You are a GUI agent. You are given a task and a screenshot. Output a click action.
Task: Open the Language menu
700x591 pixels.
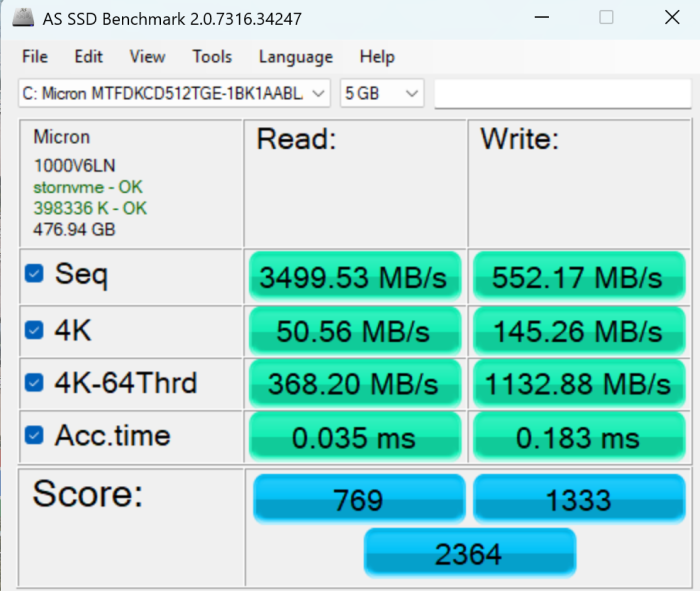point(295,57)
